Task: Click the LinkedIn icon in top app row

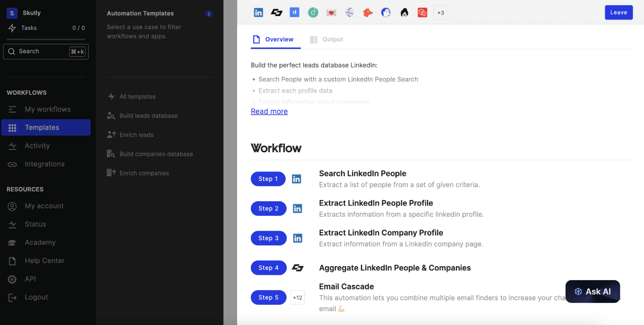Action: click(x=258, y=12)
